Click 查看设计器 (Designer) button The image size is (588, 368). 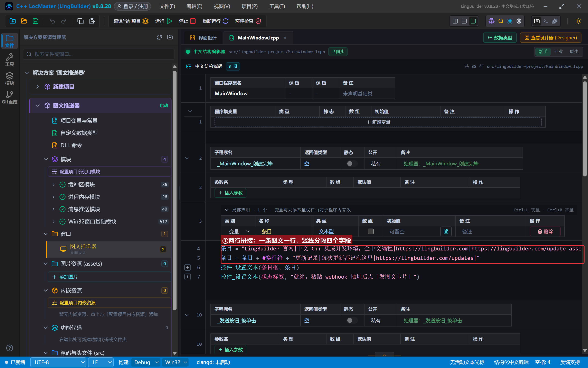click(551, 38)
